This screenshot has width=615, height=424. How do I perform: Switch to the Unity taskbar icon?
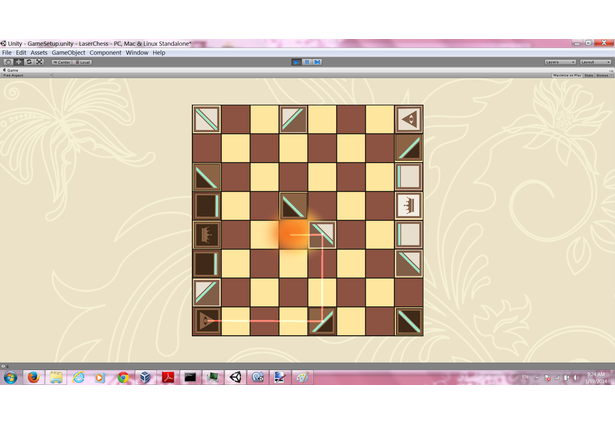click(235, 377)
